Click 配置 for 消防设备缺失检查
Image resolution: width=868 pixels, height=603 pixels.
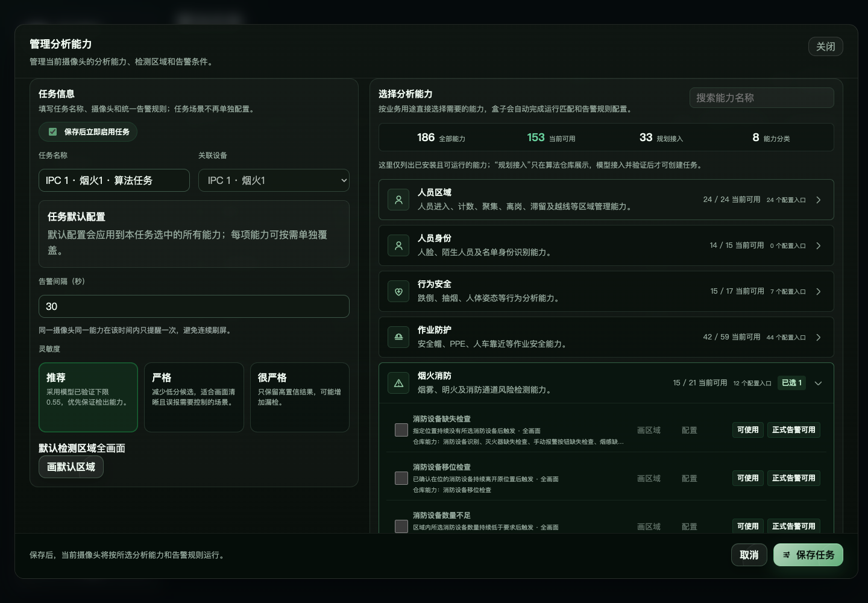click(x=690, y=430)
